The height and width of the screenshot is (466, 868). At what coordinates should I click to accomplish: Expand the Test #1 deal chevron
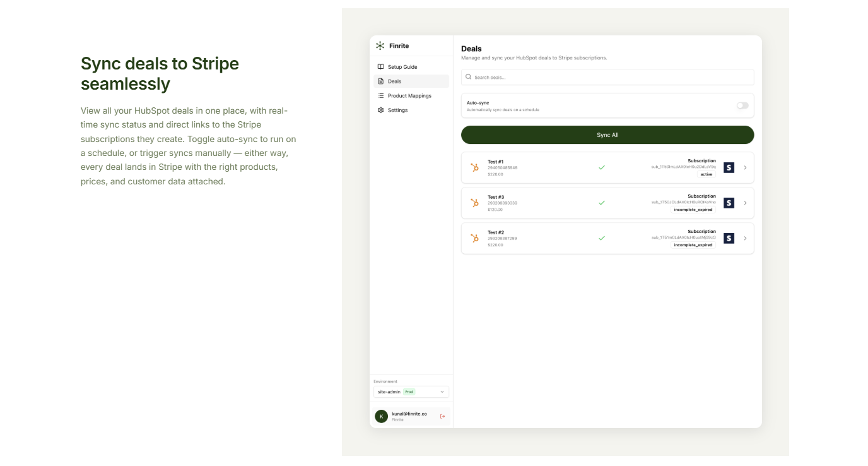pos(745,168)
